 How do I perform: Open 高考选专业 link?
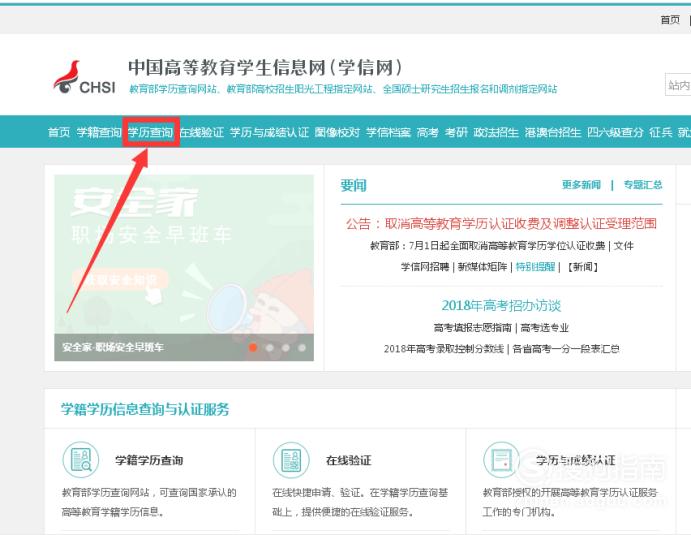coord(545,327)
